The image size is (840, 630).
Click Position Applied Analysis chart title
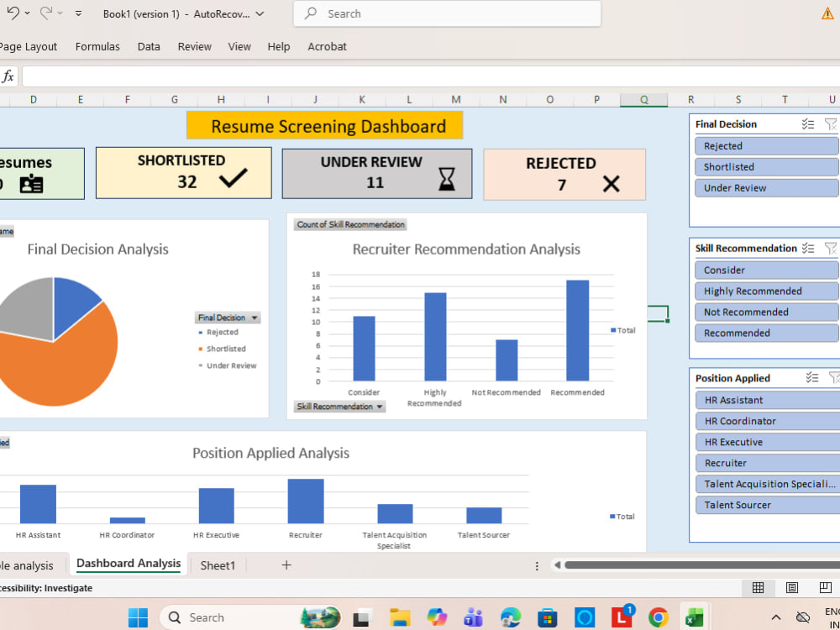tap(270, 454)
